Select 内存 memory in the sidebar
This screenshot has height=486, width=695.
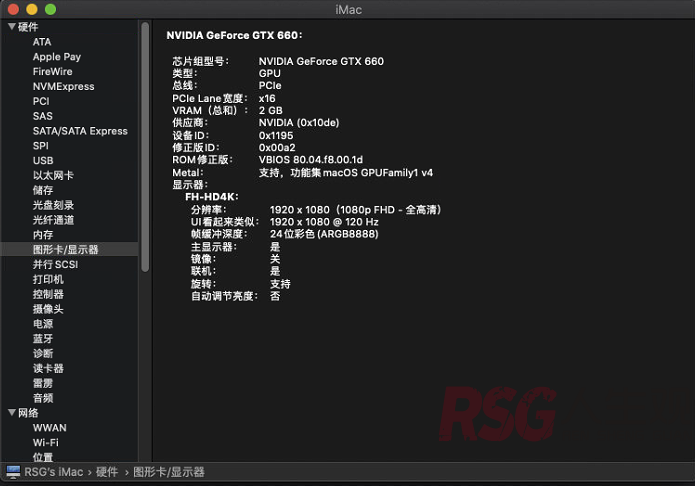click(43, 235)
